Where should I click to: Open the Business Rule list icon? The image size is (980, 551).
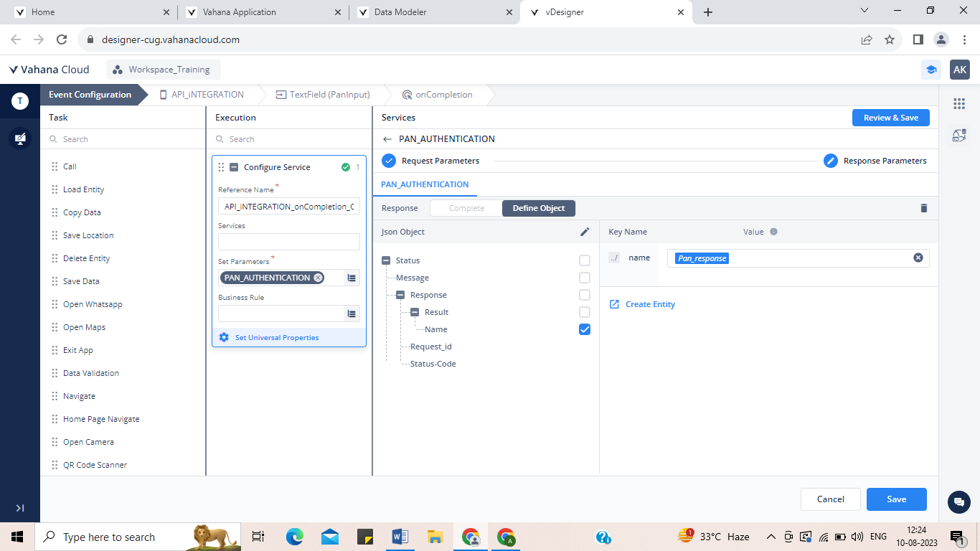pyautogui.click(x=352, y=314)
